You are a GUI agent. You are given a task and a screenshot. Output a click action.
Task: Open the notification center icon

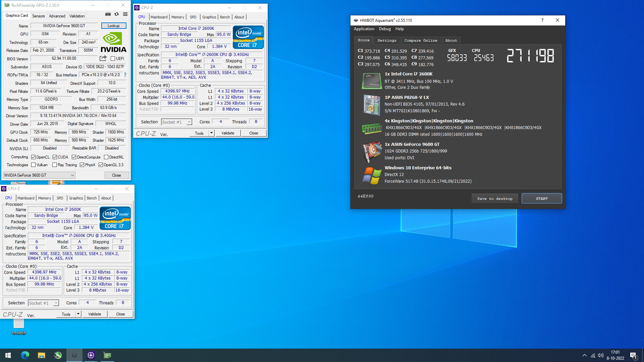point(633,355)
